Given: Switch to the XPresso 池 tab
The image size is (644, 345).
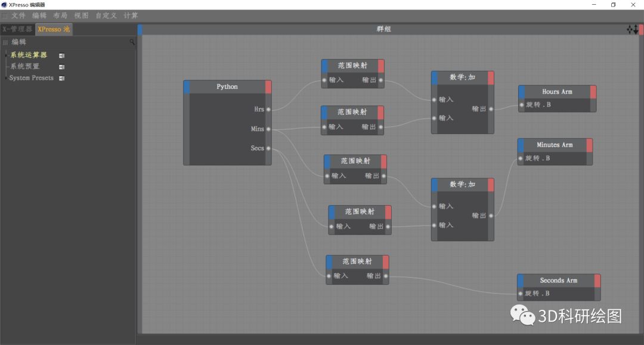Looking at the screenshot, I should pos(54,29).
